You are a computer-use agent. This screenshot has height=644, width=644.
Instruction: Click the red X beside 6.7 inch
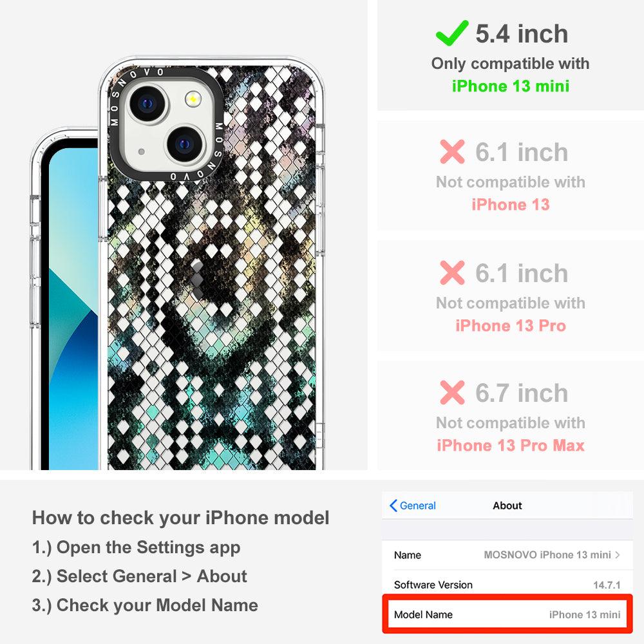point(452,392)
